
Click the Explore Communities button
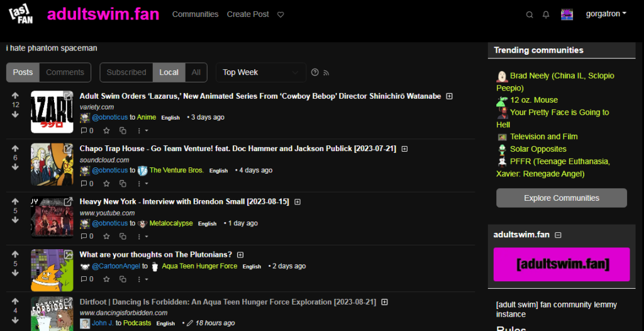point(562,198)
